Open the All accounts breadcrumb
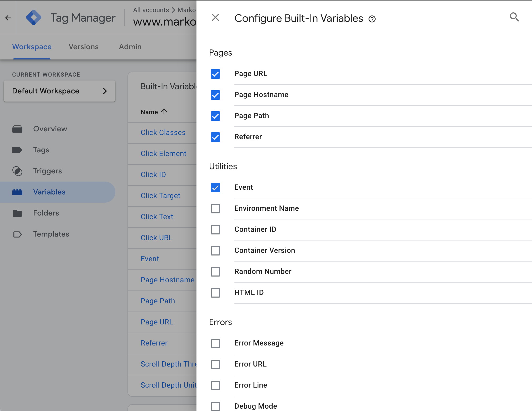532x411 pixels. point(151,10)
